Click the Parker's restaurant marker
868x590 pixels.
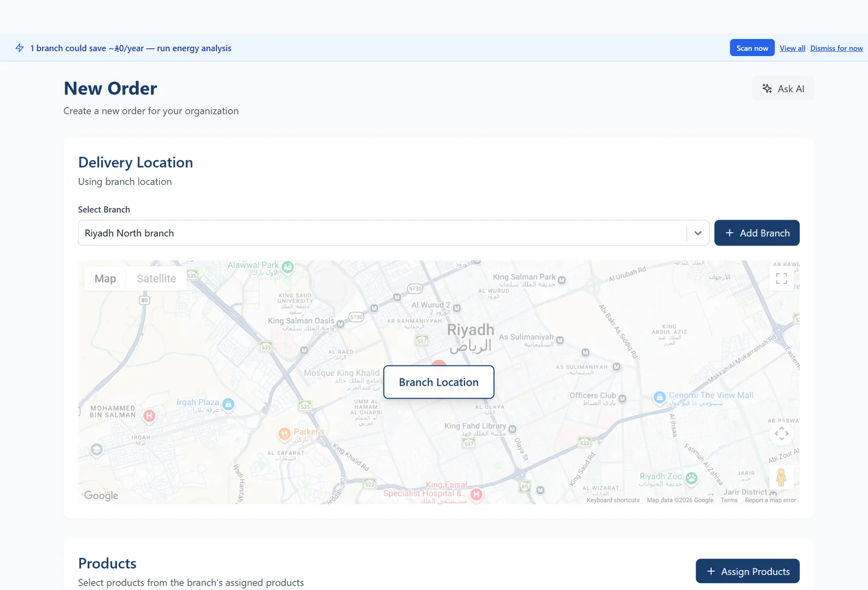[x=285, y=434]
